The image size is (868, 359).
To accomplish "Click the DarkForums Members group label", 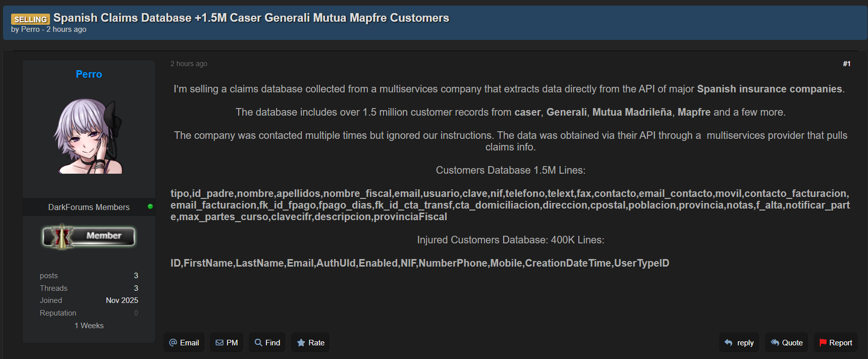I will (89, 207).
